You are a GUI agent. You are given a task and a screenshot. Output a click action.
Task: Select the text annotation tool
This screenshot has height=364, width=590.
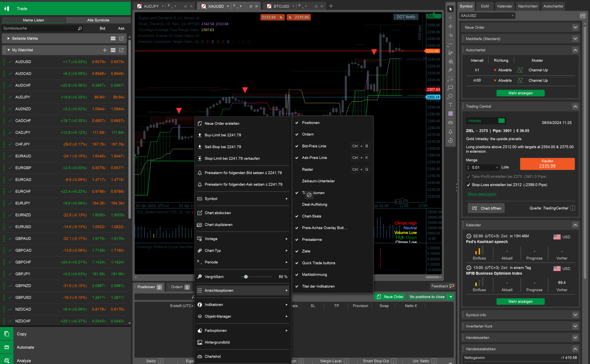click(450, 105)
